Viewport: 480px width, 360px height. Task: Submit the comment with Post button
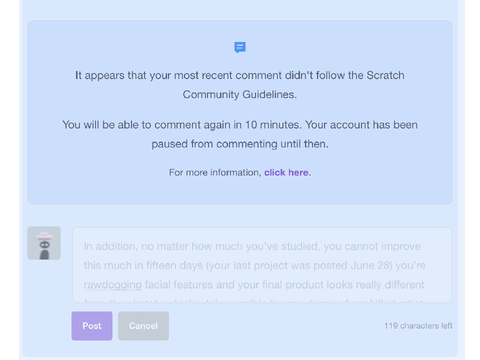[92, 326]
